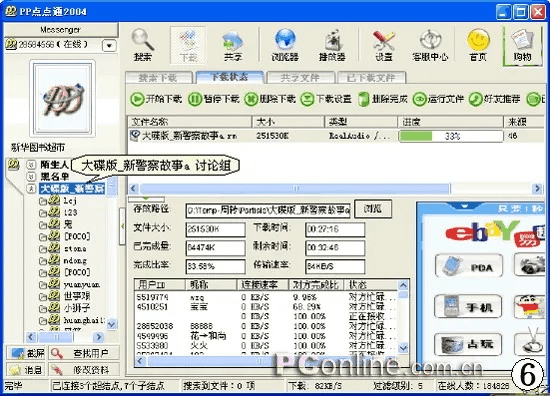
Task: Open the Messenger panel header
Action: [61, 30]
